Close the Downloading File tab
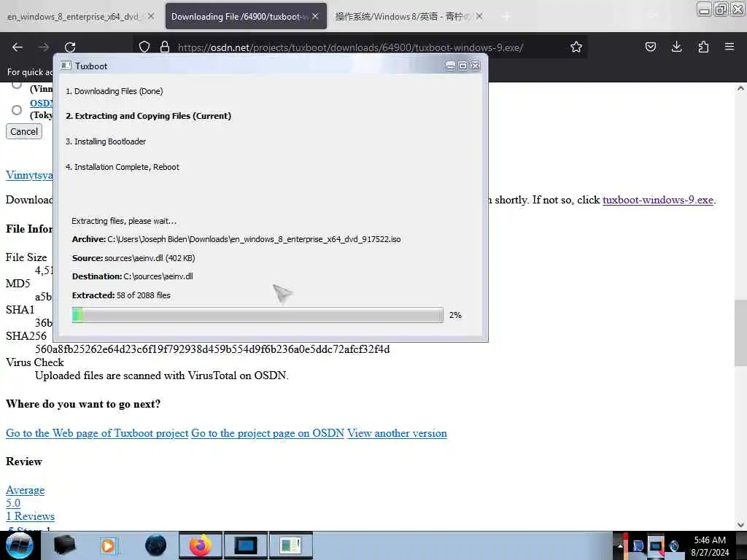The width and height of the screenshot is (747, 560). click(315, 16)
